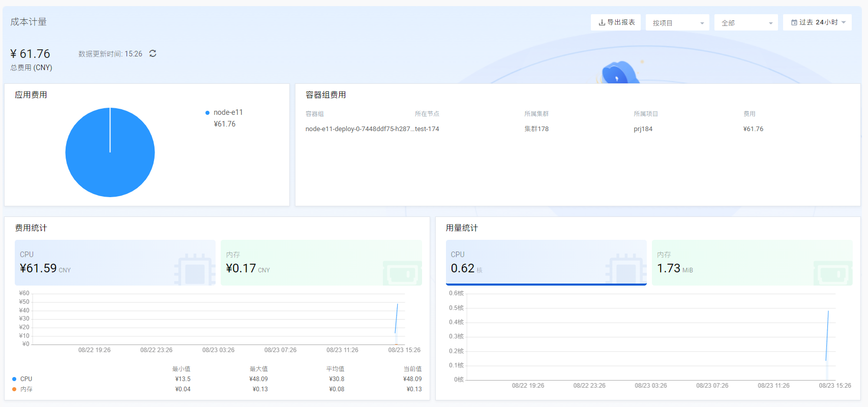Select the CPU usage tab in 用量统计
Viewport: 868px width, 407px height.
(546, 262)
